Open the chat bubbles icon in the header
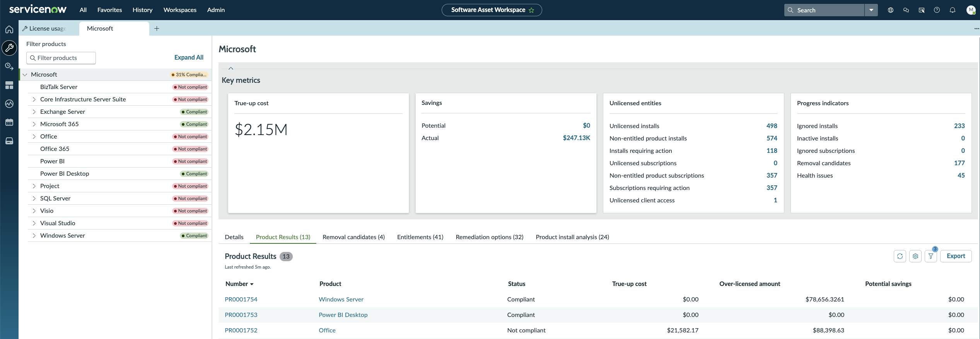 [x=906, y=10]
